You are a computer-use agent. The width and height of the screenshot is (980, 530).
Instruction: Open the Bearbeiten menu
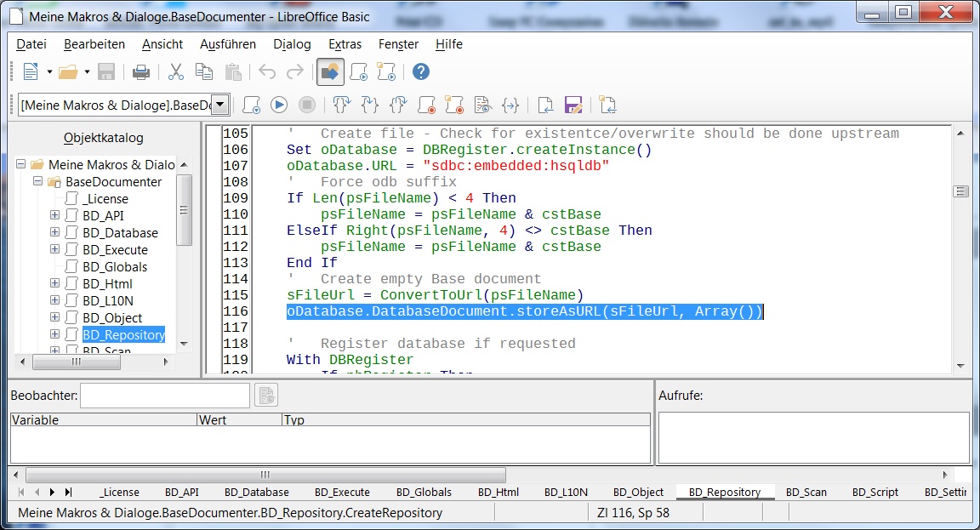tap(94, 44)
